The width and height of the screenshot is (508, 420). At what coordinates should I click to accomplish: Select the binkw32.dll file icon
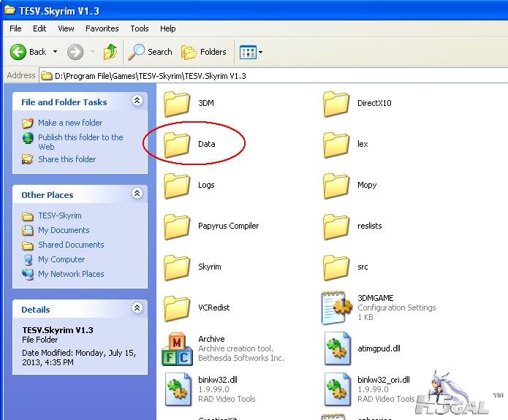click(178, 389)
